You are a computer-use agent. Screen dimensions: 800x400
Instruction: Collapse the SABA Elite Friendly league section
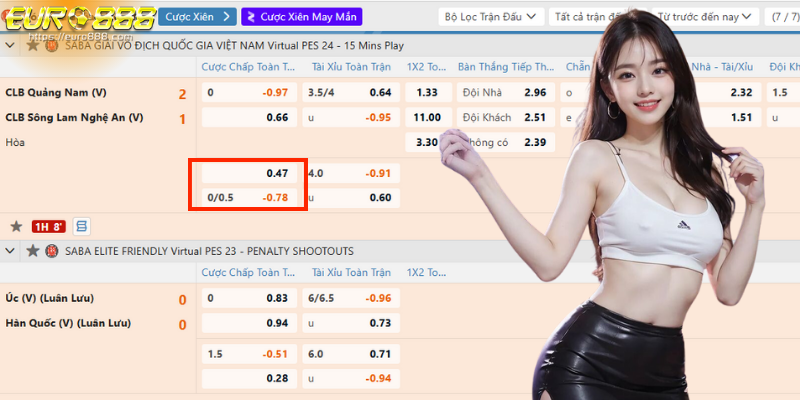coord(12,250)
